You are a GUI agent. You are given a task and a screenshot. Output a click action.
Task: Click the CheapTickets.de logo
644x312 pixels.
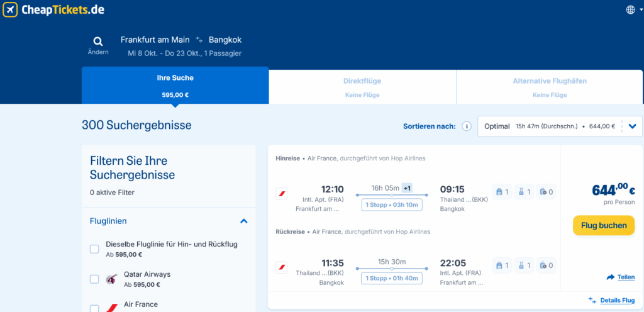[x=53, y=10]
